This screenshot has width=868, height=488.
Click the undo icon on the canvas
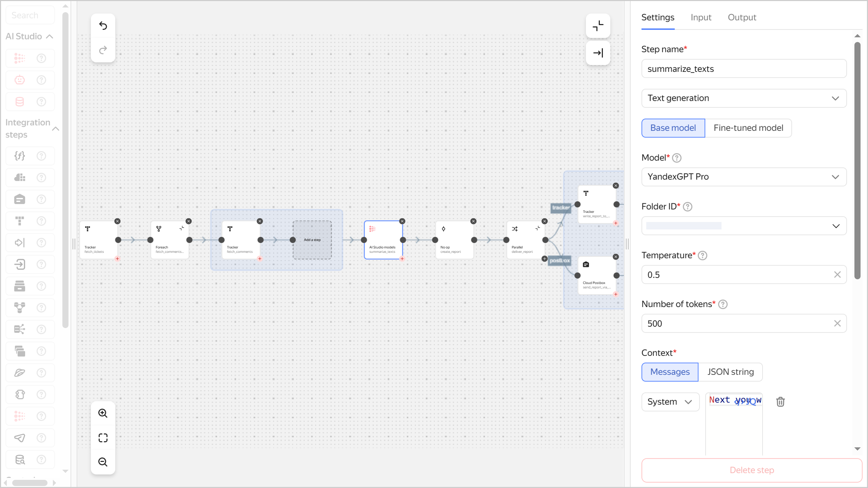click(103, 26)
